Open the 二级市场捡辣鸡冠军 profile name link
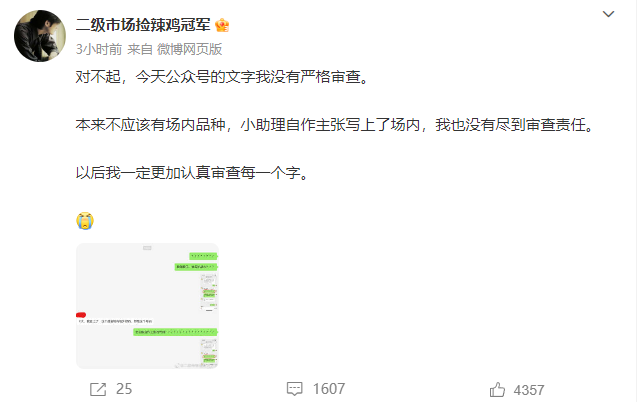This screenshot has height=402, width=637. click(143, 25)
